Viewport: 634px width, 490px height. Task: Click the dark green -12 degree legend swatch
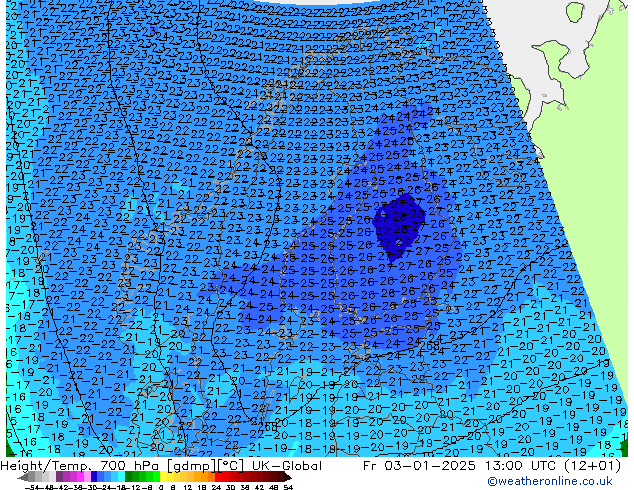(129, 476)
